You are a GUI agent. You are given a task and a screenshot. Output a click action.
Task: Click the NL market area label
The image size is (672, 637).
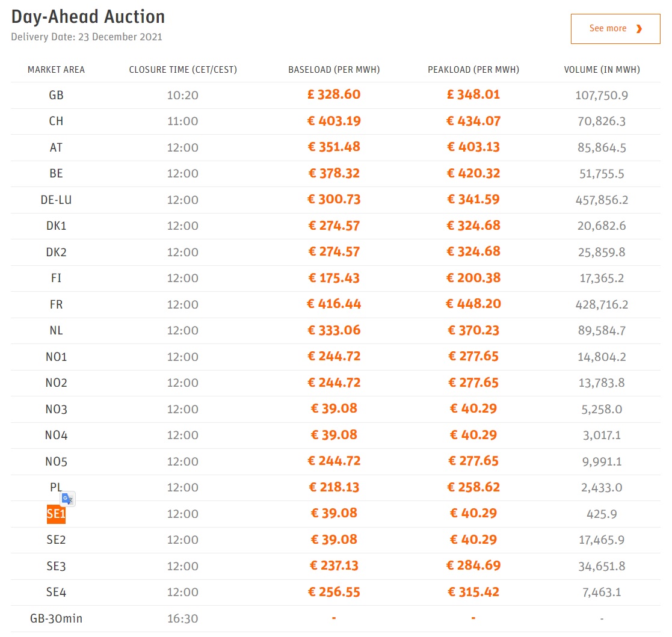click(x=56, y=330)
